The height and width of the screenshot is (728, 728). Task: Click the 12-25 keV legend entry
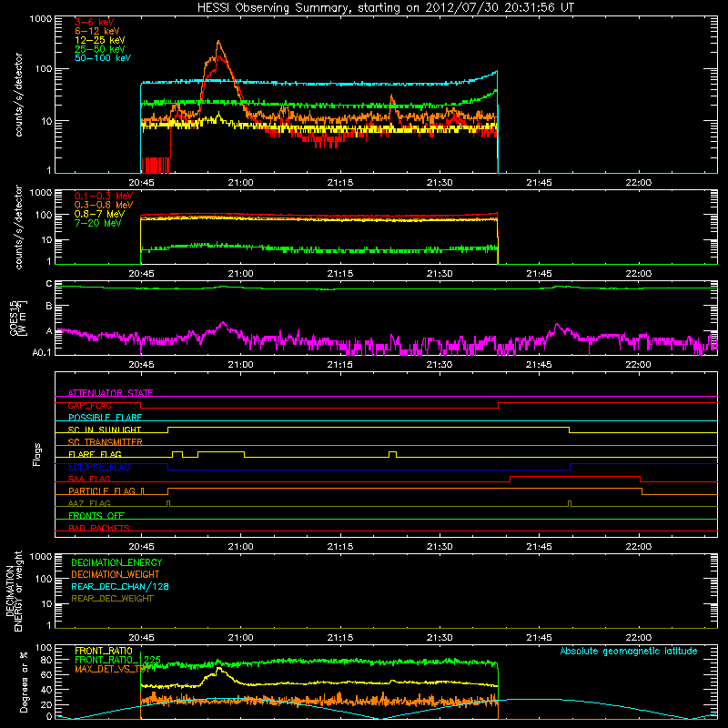(x=99, y=40)
